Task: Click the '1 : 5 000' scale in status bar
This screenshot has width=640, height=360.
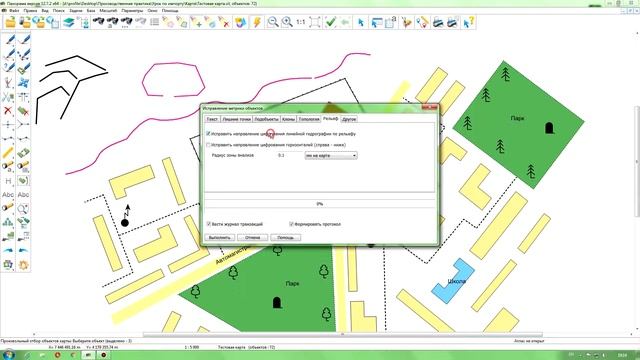Action: pos(191,347)
